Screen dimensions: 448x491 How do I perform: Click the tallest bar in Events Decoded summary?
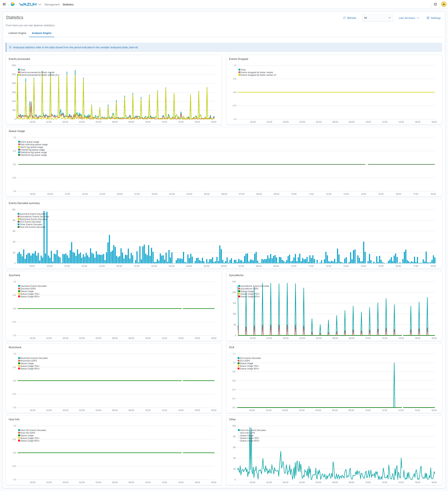coord(44,237)
